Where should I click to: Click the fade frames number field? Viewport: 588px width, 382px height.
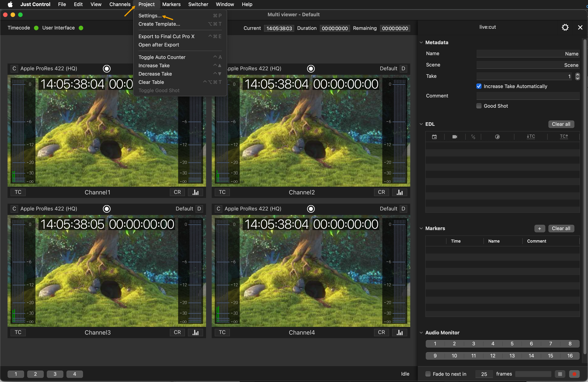click(x=484, y=374)
